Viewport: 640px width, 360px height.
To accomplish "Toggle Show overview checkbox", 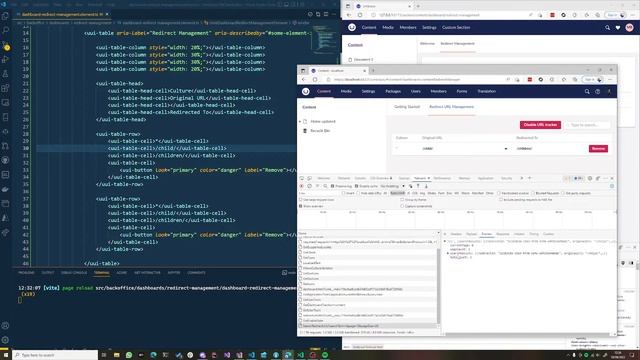I will (301, 206).
